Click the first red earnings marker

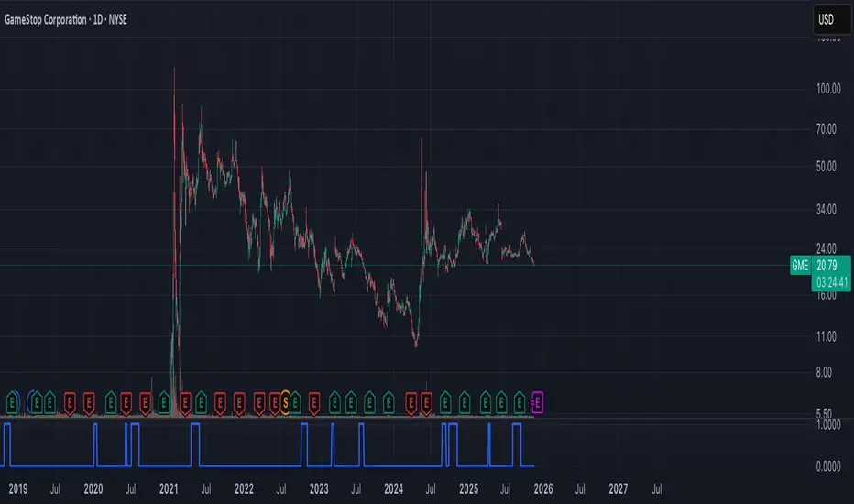[70, 403]
